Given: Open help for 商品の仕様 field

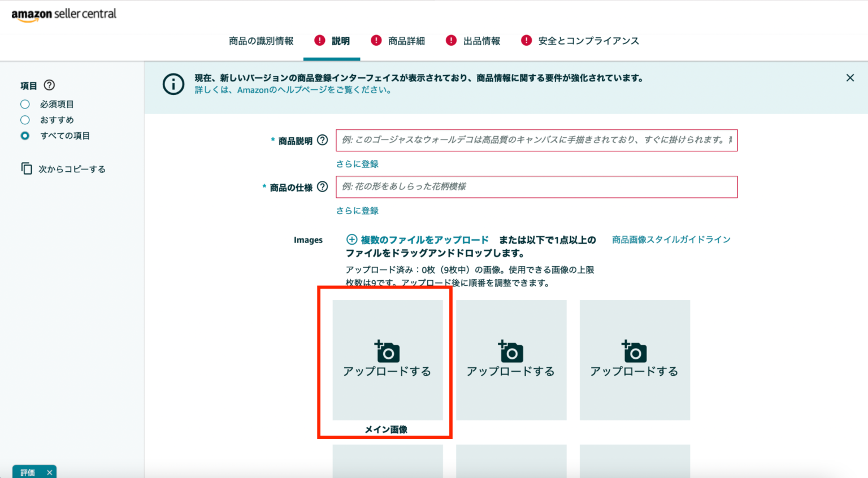Looking at the screenshot, I should [322, 186].
